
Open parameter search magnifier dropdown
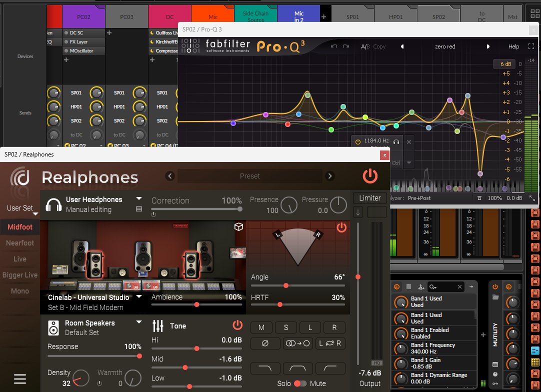point(432,287)
